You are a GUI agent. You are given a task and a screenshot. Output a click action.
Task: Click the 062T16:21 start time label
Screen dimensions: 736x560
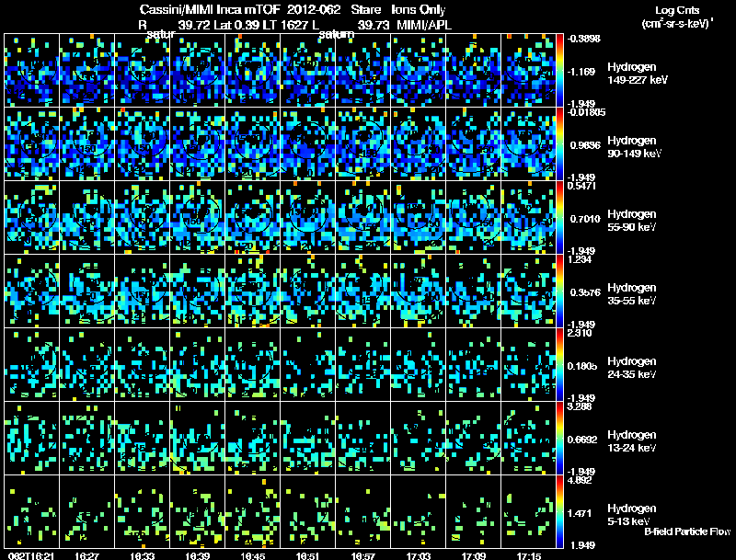tap(31, 556)
